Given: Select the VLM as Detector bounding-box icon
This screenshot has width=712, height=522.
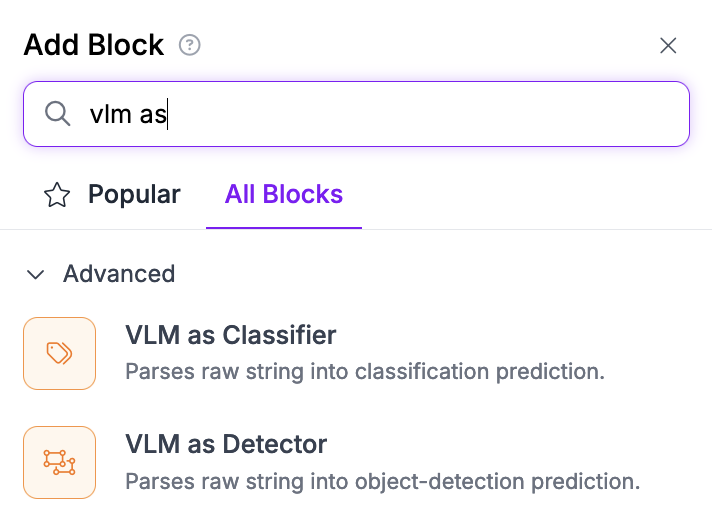Looking at the screenshot, I should [59, 462].
